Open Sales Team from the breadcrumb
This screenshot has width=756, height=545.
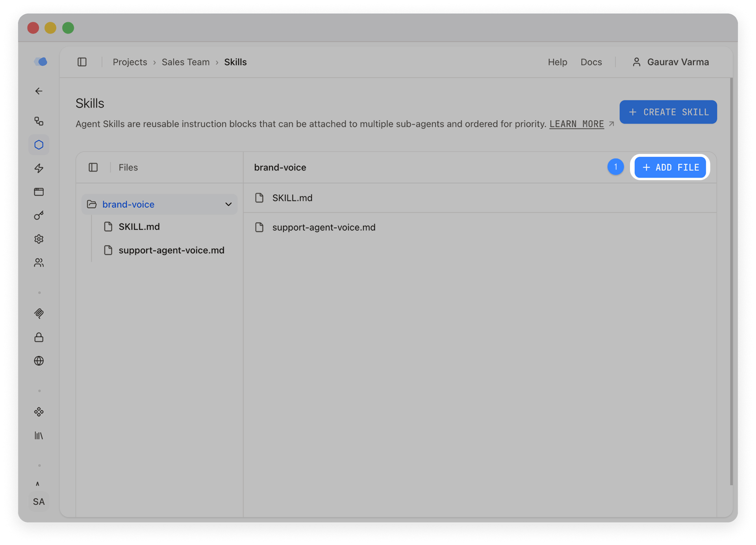point(185,62)
